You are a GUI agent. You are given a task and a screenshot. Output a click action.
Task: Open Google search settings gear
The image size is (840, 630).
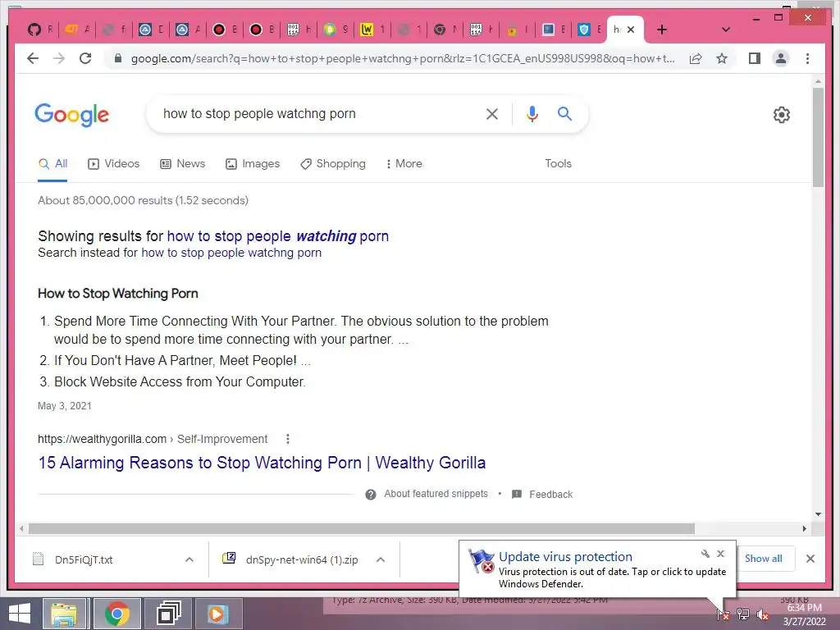[782, 115]
